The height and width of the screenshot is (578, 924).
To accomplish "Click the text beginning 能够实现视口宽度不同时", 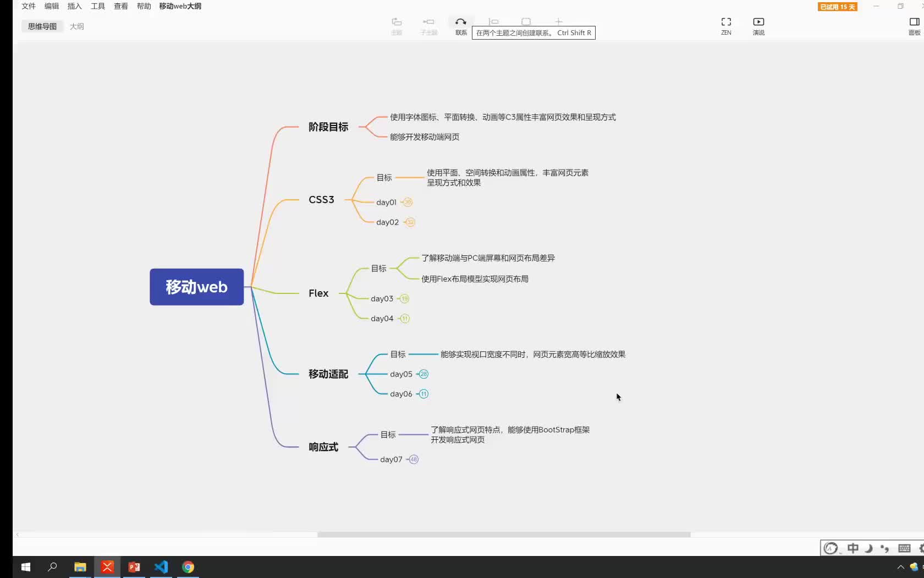I will tap(533, 355).
